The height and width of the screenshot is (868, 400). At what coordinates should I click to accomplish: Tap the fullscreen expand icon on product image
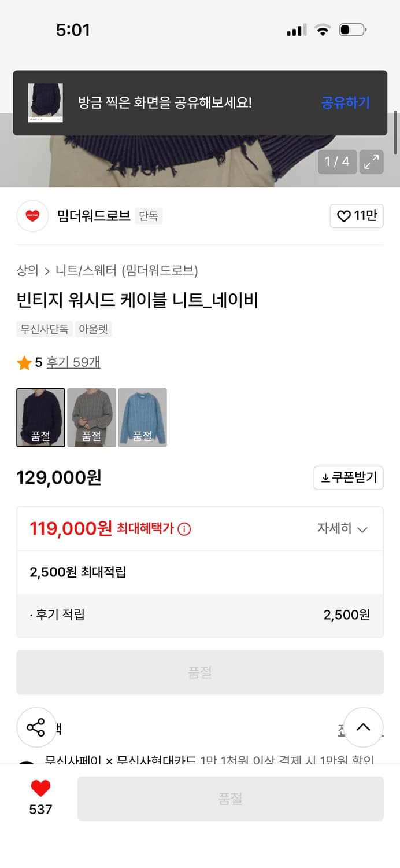click(x=371, y=162)
